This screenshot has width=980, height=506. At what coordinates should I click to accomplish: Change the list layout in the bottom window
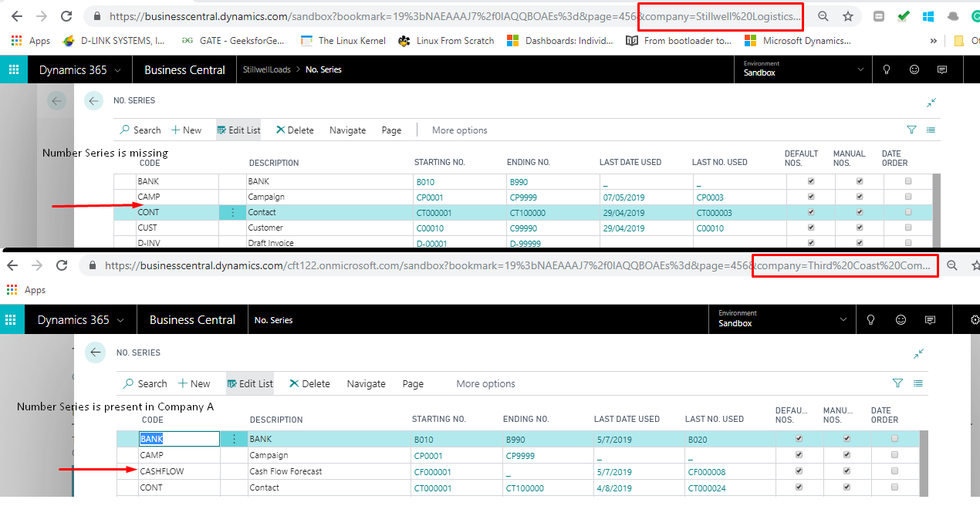click(917, 383)
